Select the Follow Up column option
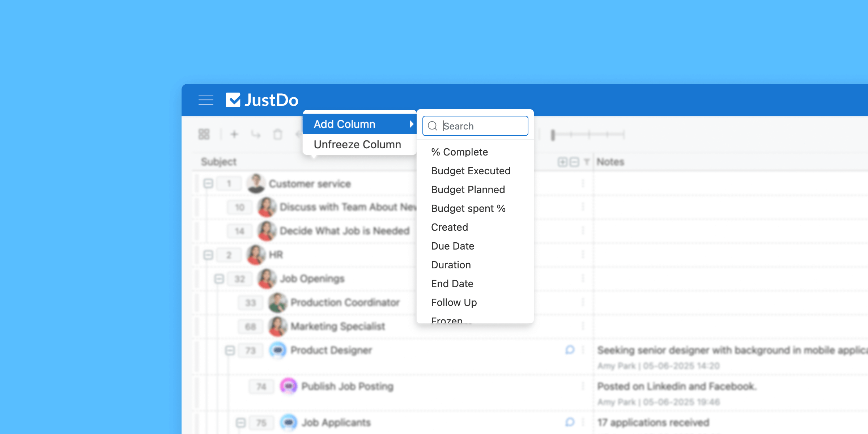 click(x=454, y=302)
